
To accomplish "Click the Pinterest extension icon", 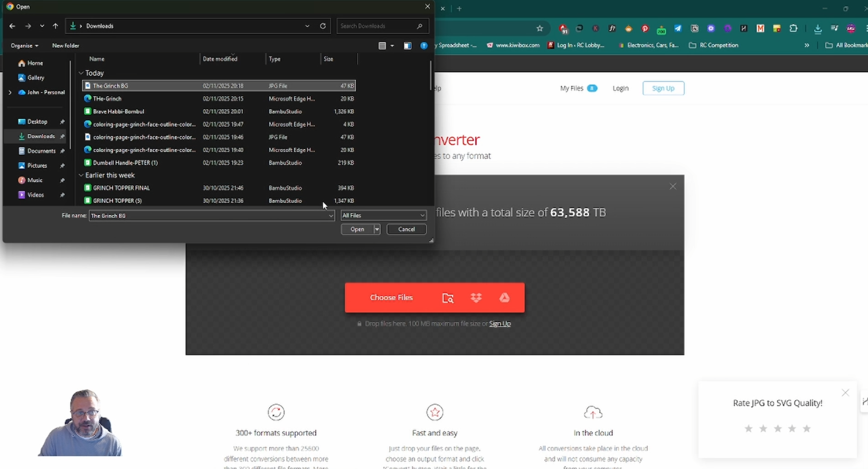I will [645, 29].
